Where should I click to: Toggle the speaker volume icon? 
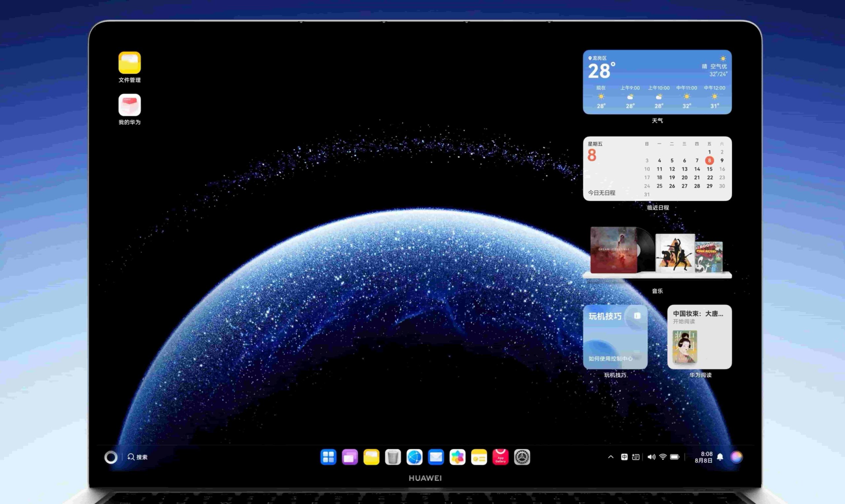coord(651,457)
